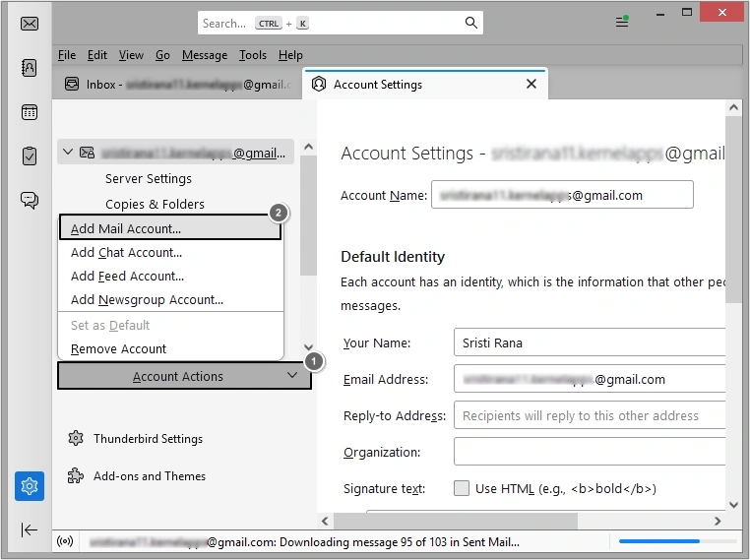Click the Thunderbird Settings gear icon

76,438
